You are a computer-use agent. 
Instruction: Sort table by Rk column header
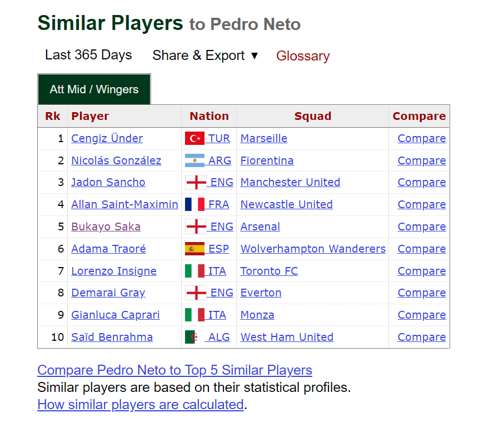[x=53, y=116]
